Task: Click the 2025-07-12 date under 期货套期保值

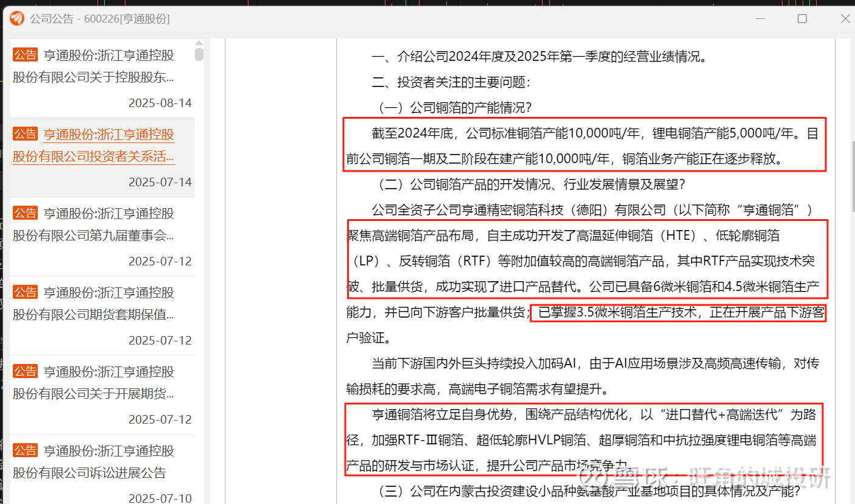Action: pyautogui.click(x=160, y=340)
